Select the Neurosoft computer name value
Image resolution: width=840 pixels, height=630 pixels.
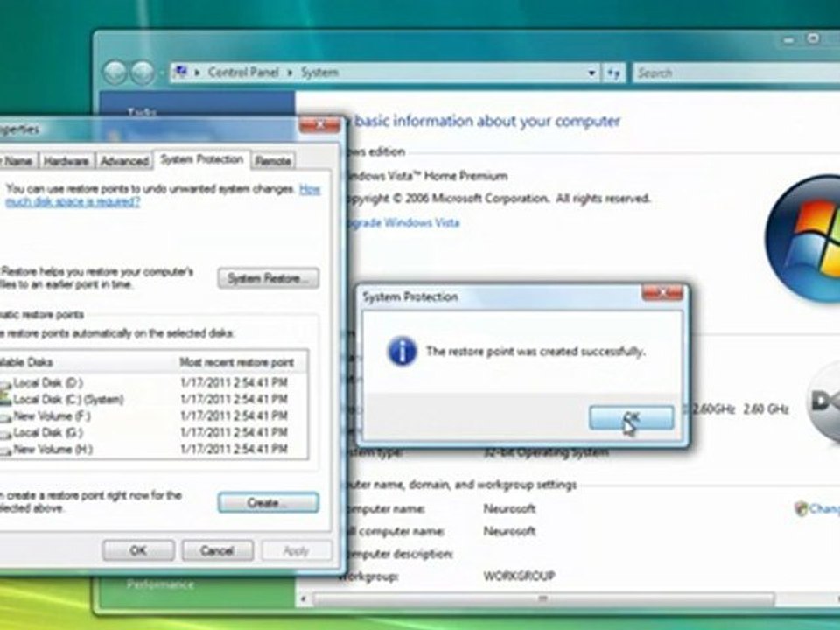pyautogui.click(x=509, y=508)
